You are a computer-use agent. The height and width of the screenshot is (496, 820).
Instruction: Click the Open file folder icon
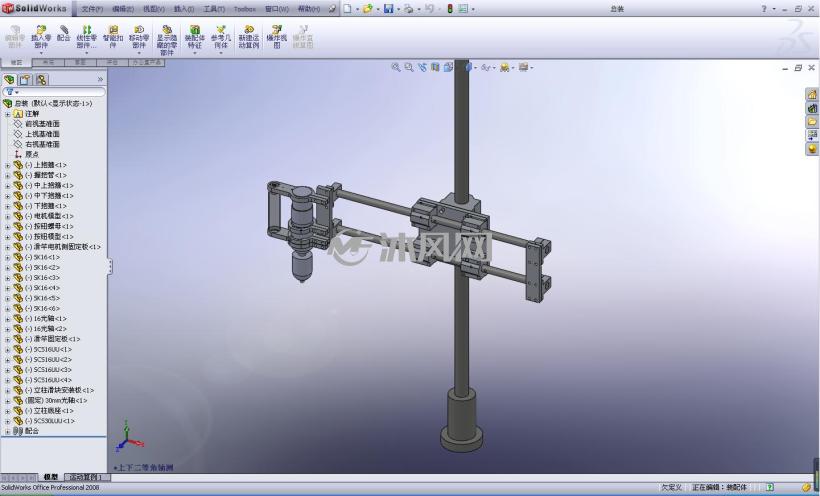pyautogui.click(x=368, y=8)
